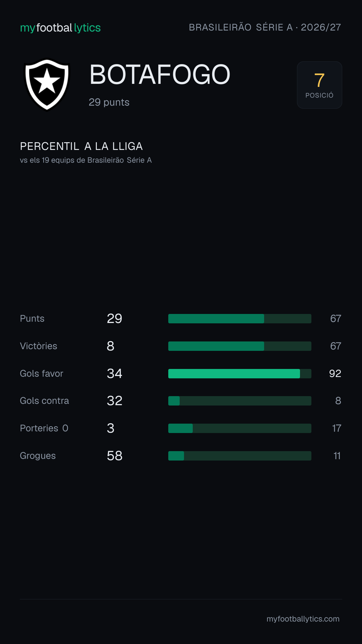Select the position 7 badge
362x644 pixels.
coord(319,85)
